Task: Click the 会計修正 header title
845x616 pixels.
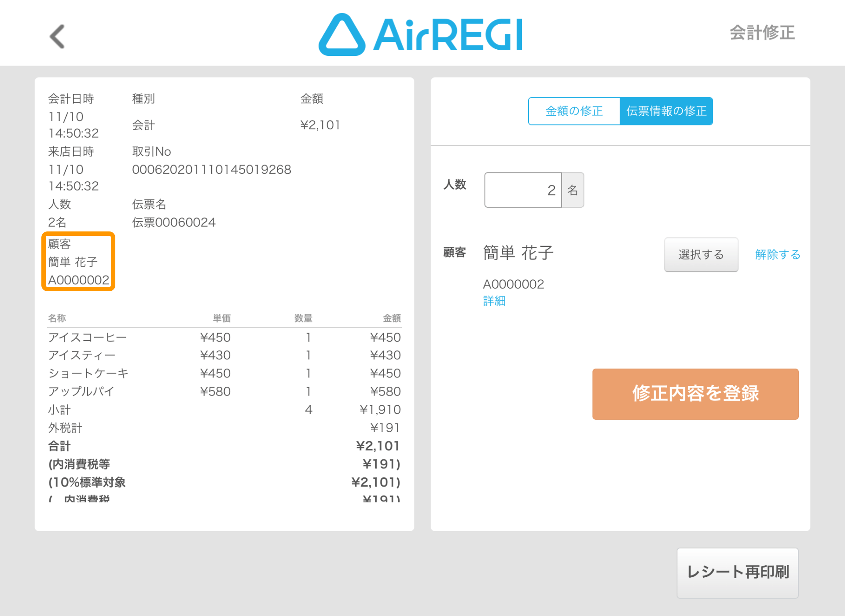Action: (762, 33)
